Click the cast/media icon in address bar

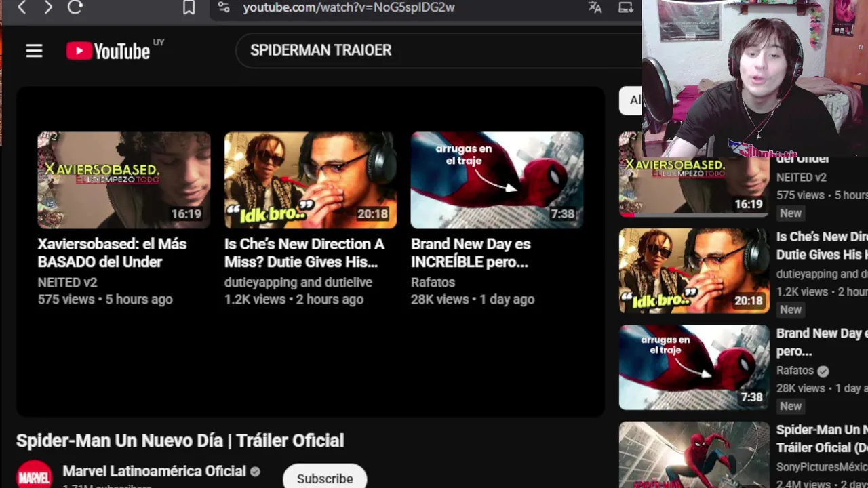pos(626,7)
